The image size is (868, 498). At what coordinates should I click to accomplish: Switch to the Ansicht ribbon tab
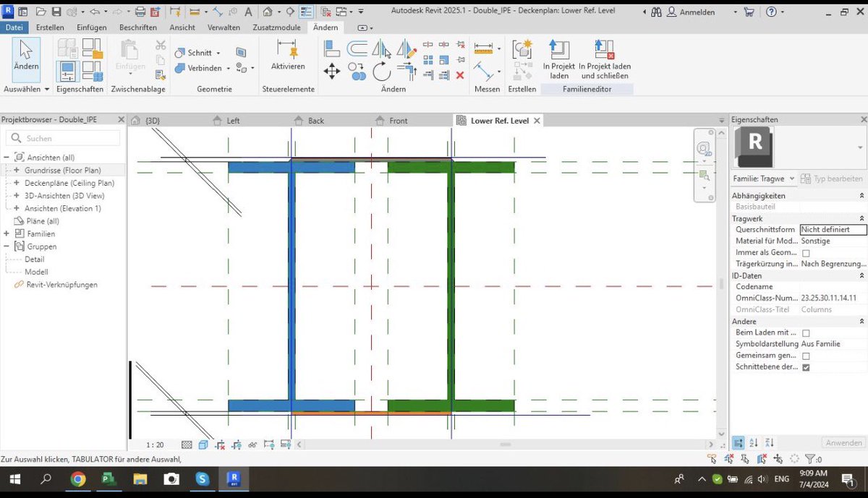pyautogui.click(x=182, y=27)
